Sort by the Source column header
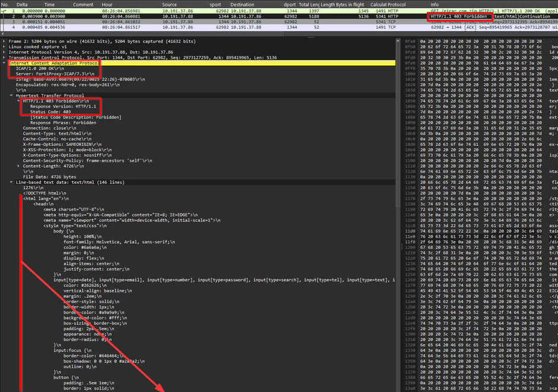558x392 pixels. click(184, 5)
